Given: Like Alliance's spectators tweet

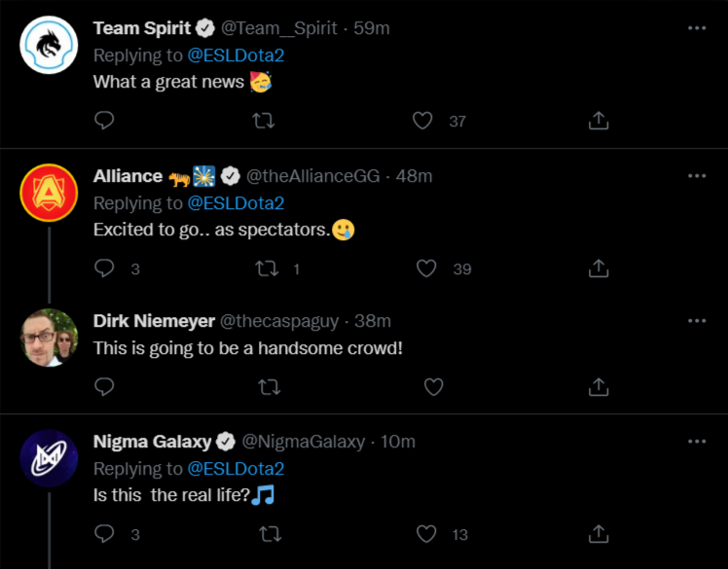Looking at the screenshot, I should pos(426,268).
